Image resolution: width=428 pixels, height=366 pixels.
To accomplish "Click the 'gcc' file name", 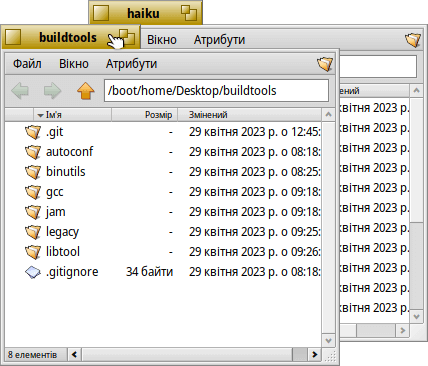I will tap(54, 193).
